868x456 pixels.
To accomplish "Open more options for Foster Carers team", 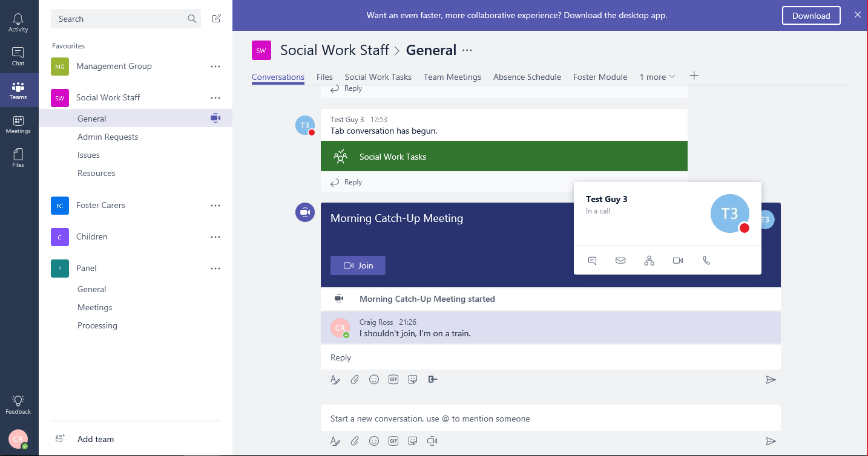I will (x=215, y=206).
